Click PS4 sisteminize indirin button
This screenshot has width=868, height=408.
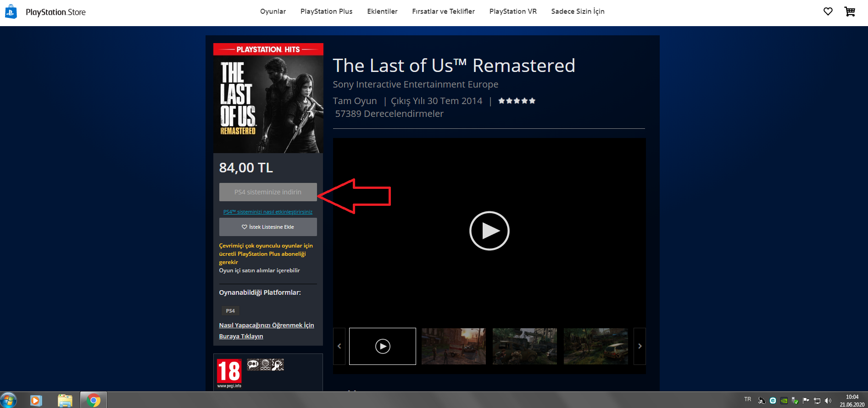pos(268,192)
